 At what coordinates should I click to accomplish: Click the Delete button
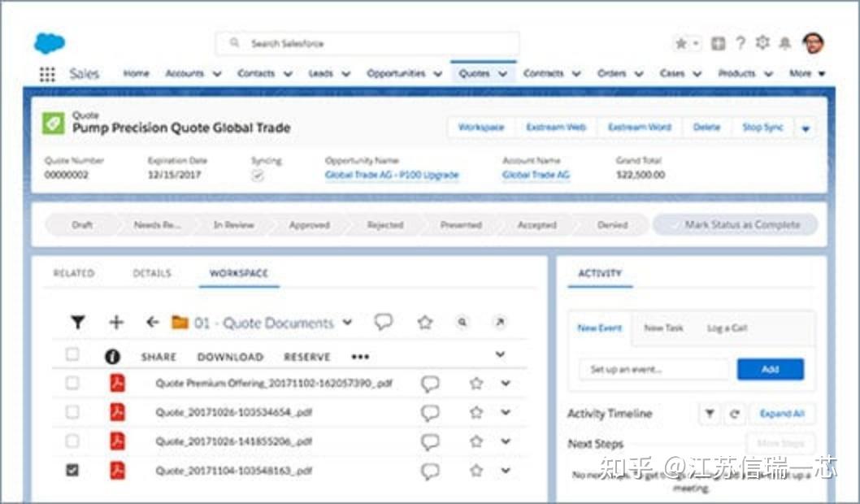click(706, 128)
